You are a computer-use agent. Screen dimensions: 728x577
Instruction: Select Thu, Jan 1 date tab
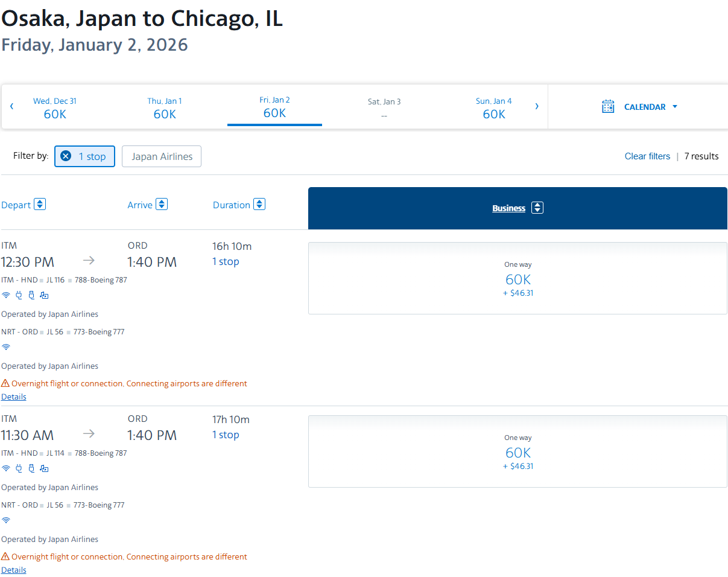(165, 107)
